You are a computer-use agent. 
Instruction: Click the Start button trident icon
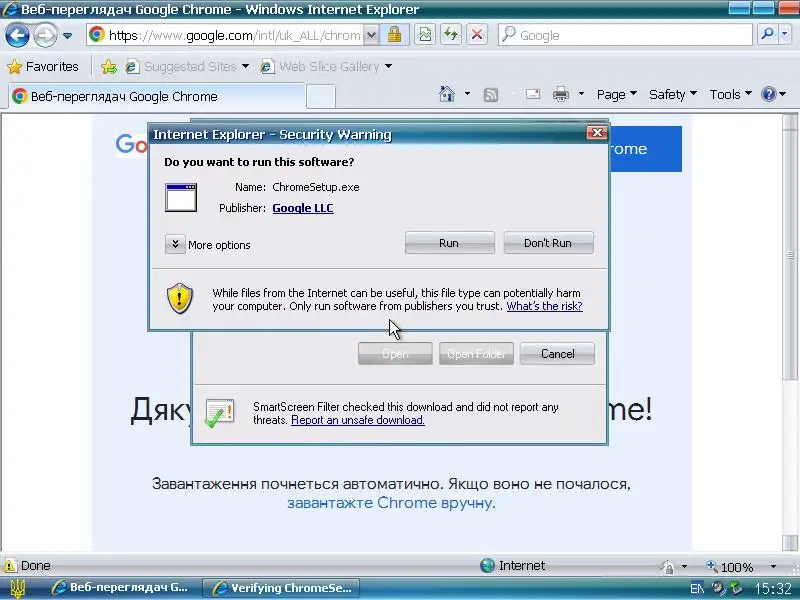point(17,588)
